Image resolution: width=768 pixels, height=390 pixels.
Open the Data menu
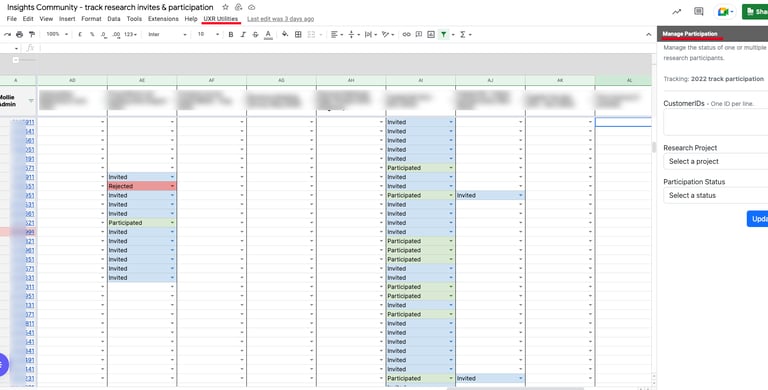coord(114,19)
